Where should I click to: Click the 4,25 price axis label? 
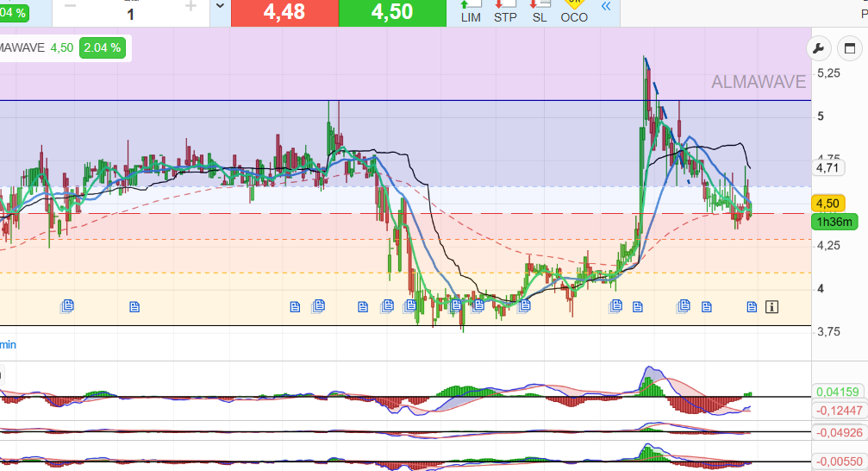coord(828,246)
